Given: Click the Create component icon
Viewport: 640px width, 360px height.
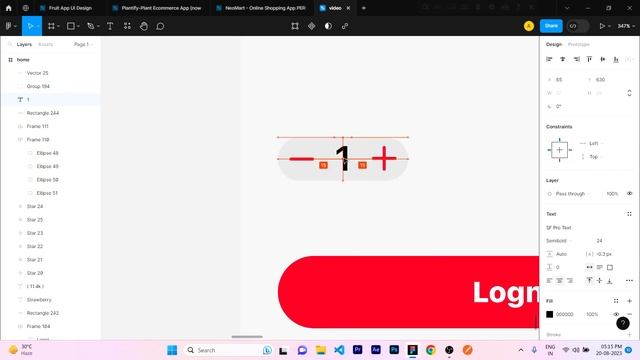Looking at the screenshot, I should tap(311, 26).
